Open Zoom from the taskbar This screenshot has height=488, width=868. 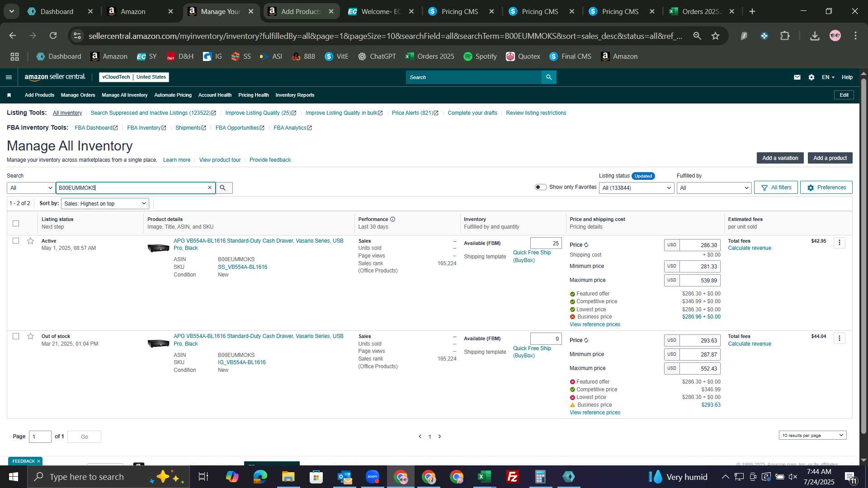pyautogui.click(x=373, y=477)
